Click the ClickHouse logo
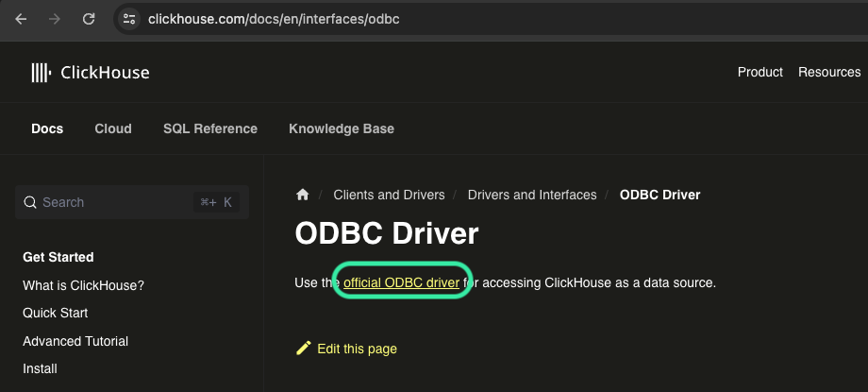This screenshot has width=868, height=392. (91, 73)
